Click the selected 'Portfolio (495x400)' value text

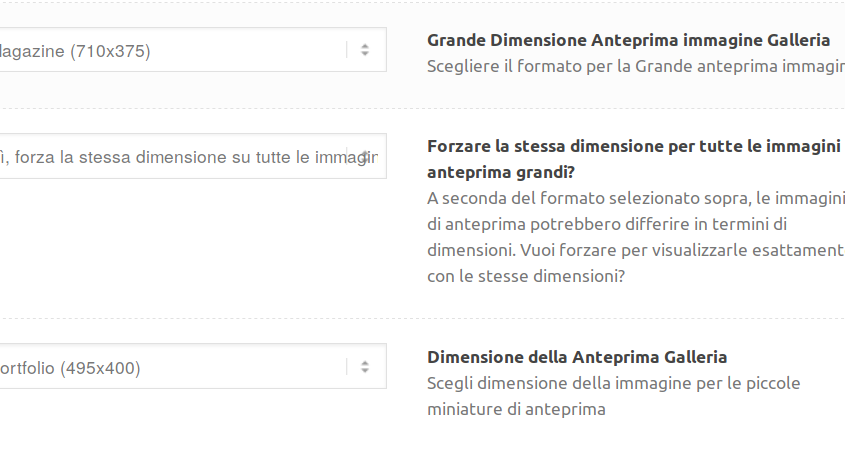70,368
